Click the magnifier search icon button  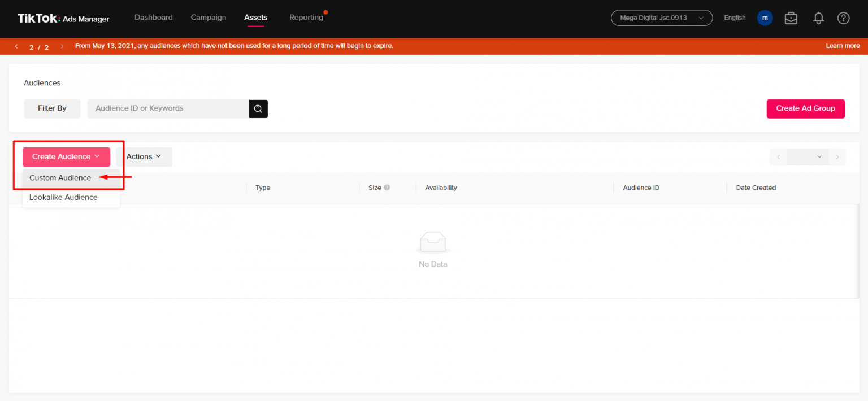pos(258,109)
